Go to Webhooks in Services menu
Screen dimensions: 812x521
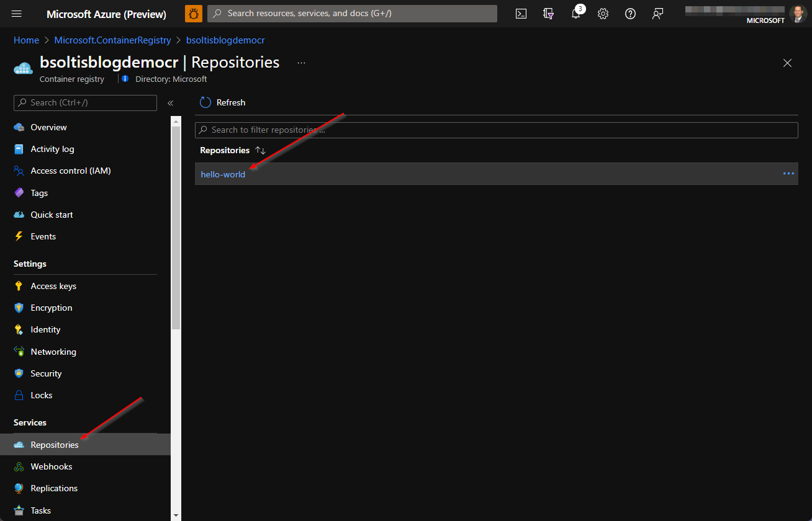tap(52, 466)
